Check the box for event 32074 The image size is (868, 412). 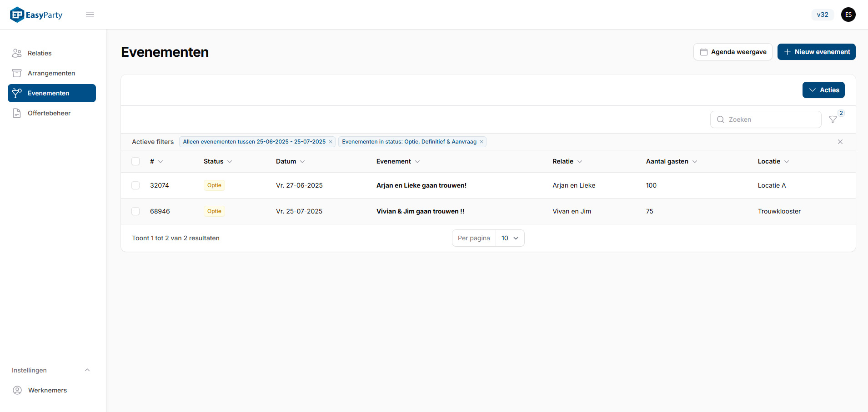click(135, 185)
